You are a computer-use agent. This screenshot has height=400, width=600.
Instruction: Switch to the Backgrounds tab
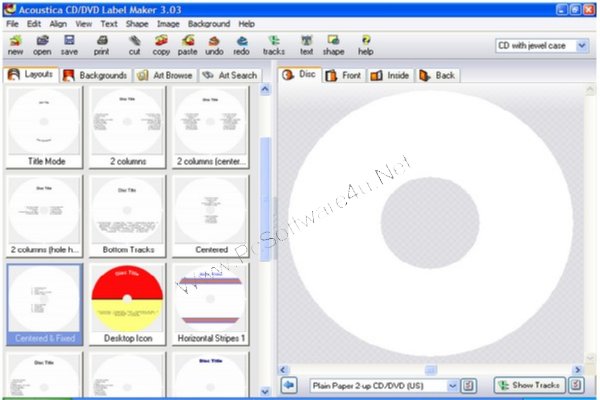tap(95, 75)
